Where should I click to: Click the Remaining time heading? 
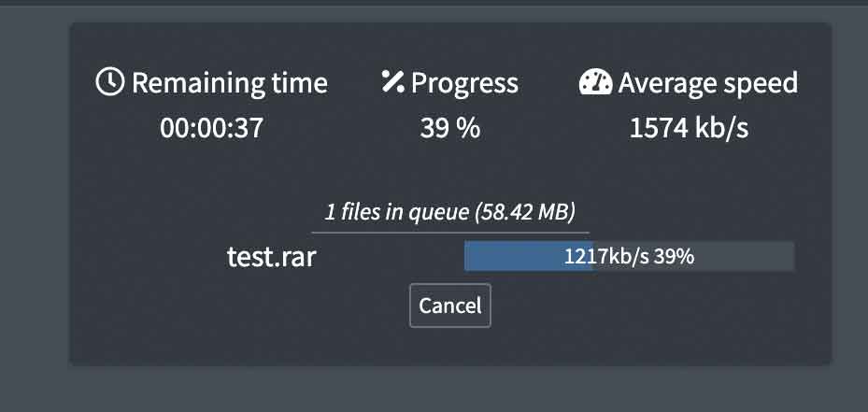click(229, 82)
